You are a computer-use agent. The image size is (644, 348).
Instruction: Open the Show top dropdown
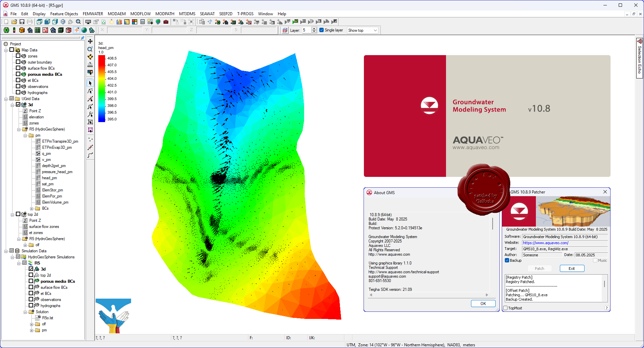coord(363,30)
